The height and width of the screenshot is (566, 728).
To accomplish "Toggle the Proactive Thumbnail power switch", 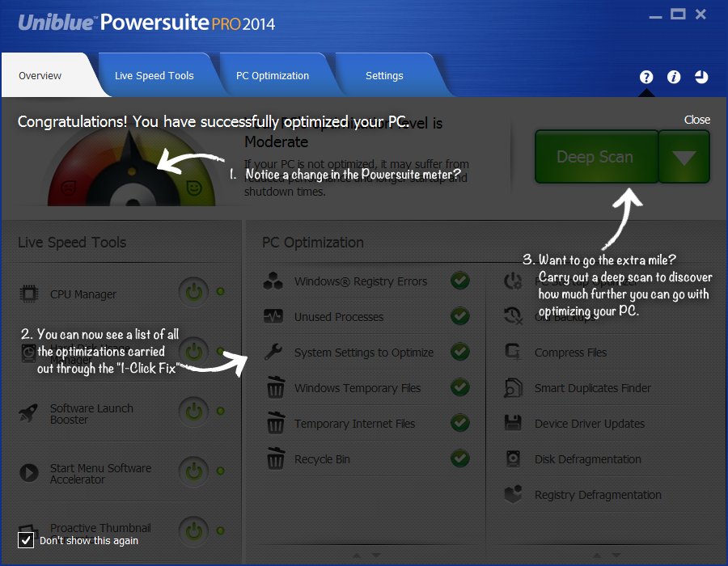I will click(x=193, y=530).
